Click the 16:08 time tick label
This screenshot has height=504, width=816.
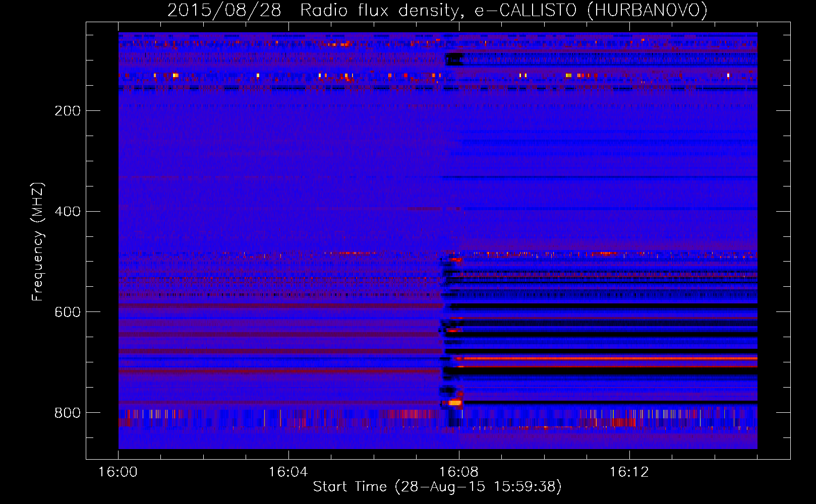[x=458, y=472]
